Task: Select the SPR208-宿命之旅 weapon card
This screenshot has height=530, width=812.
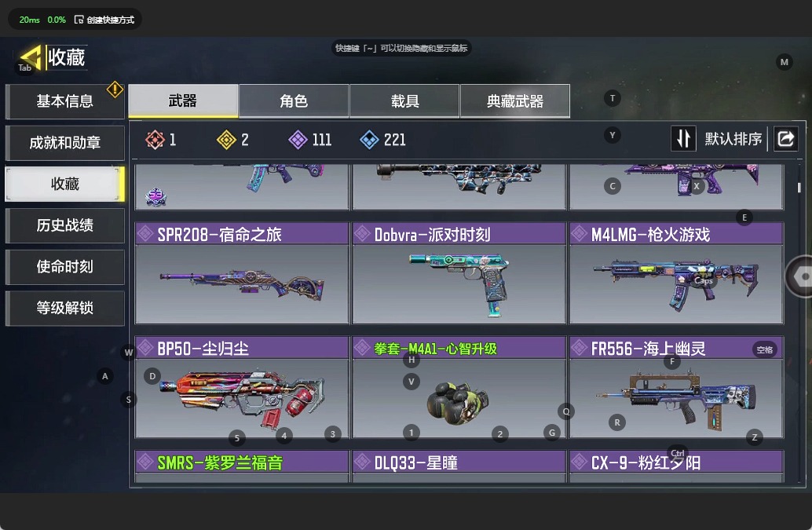Action: pyautogui.click(x=242, y=273)
